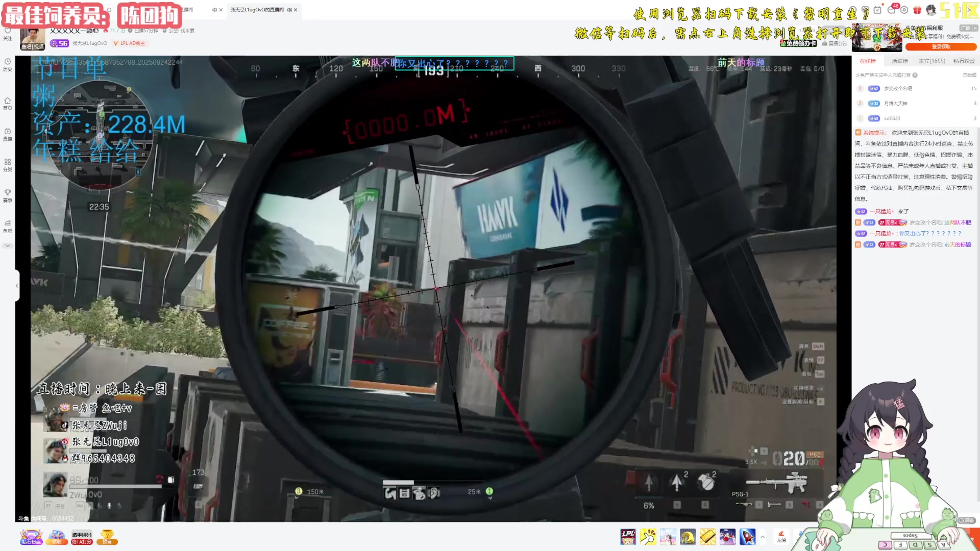Open the calendar check-in icon
The width and height of the screenshot is (980, 551).
pos(877,10)
